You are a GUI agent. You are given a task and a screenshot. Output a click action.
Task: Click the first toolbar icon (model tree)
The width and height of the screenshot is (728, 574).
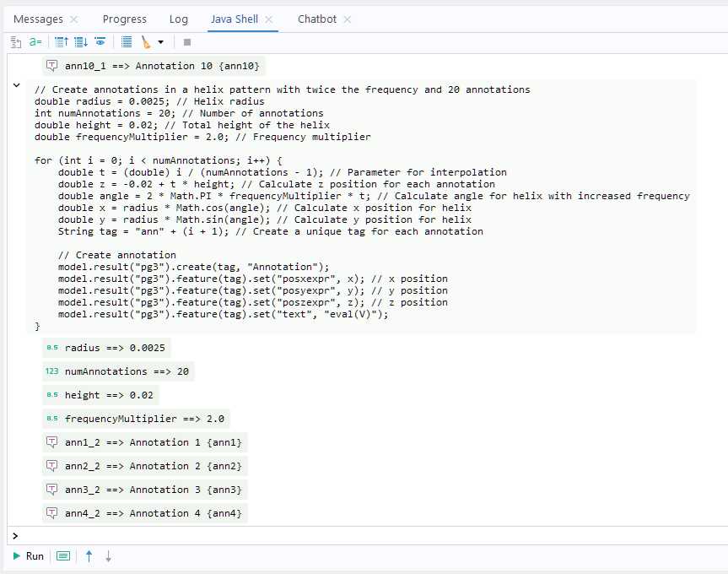coord(15,41)
